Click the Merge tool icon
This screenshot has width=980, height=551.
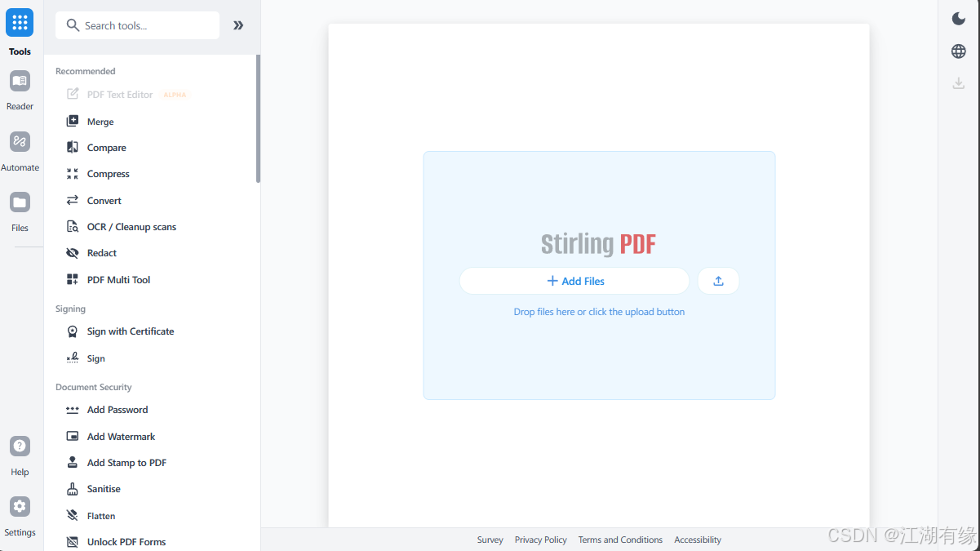click(73, 122)
